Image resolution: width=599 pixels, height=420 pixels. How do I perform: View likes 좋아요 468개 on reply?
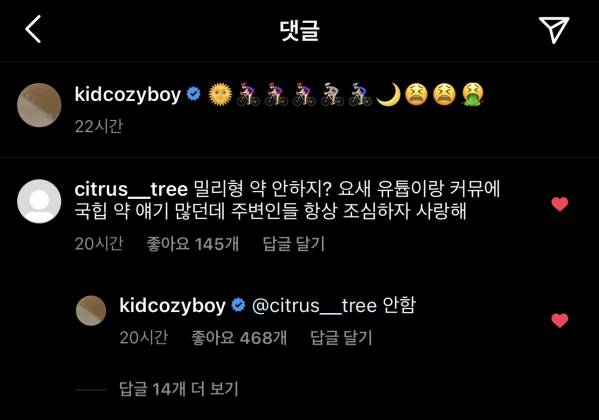coord(239,337)
